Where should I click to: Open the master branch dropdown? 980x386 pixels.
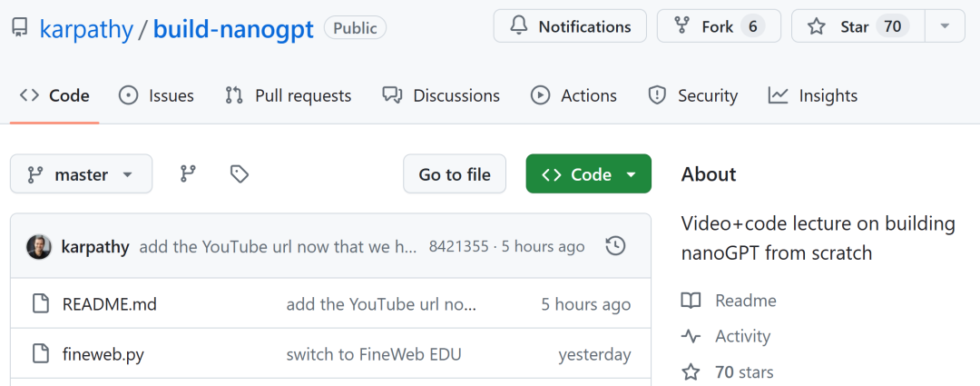tap(81, 174)
